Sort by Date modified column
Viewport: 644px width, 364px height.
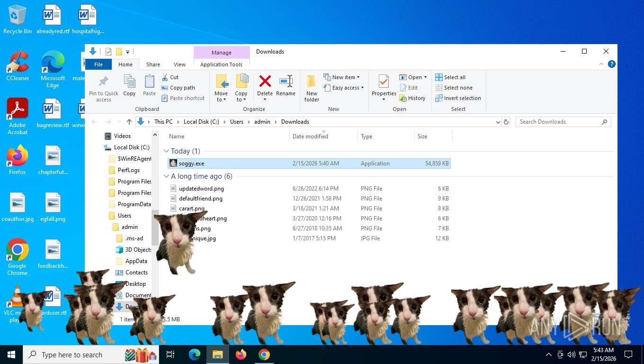coord(310,136)
